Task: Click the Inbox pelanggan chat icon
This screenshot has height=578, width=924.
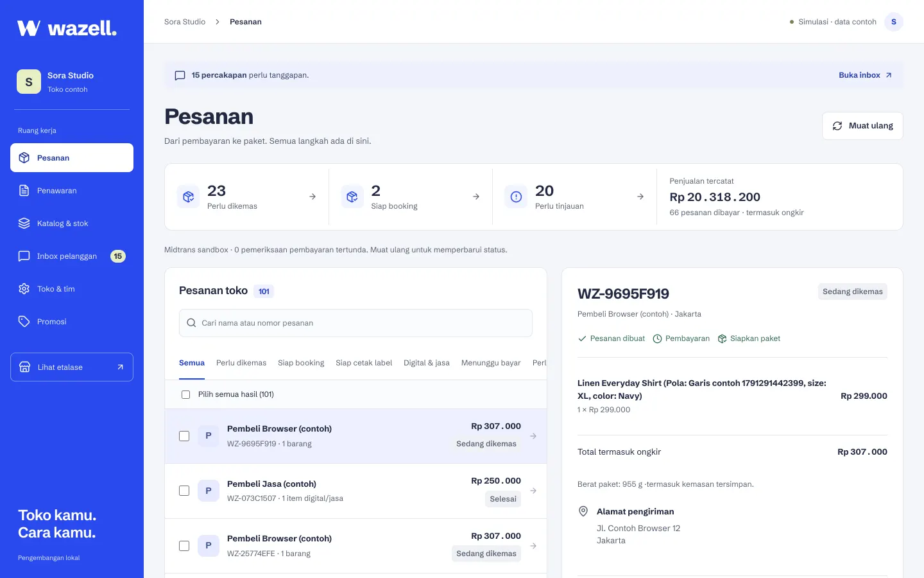Action: (x=24, y=256)
